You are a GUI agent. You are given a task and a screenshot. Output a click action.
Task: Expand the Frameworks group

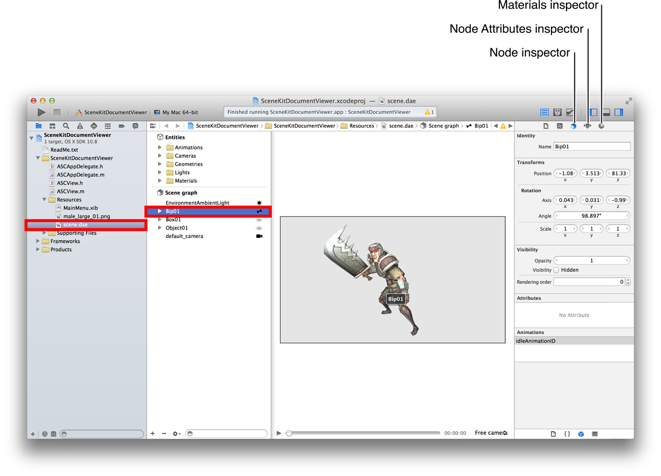[38, 241]
